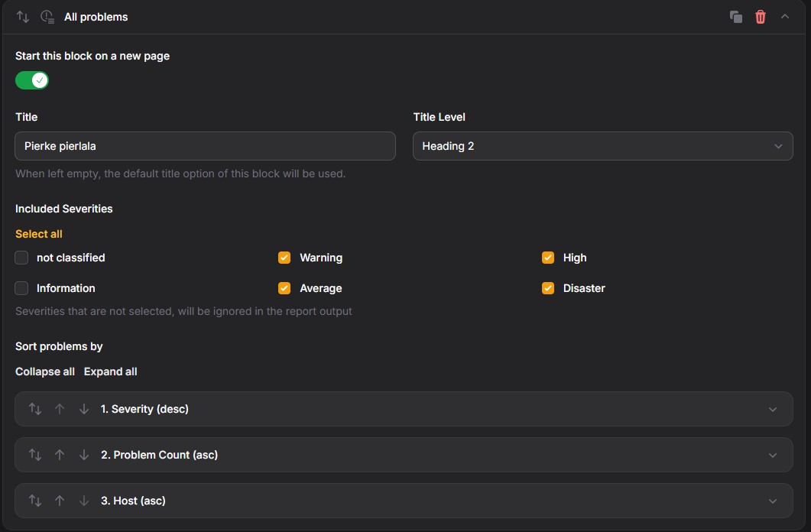Image resolution: width=811 pixels, height=532 pixels.
Task: Collapse the All problems block chevron
Action: point(784,17)
